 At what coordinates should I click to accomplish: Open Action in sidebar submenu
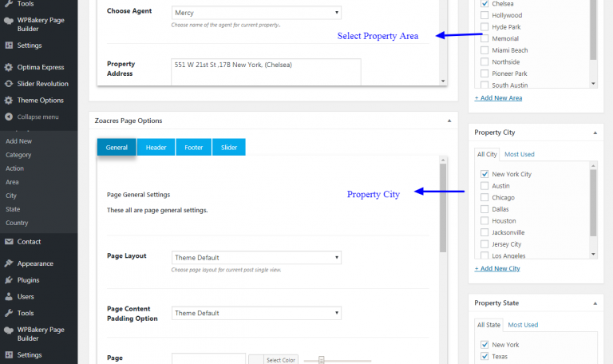(x=14, y=168)
